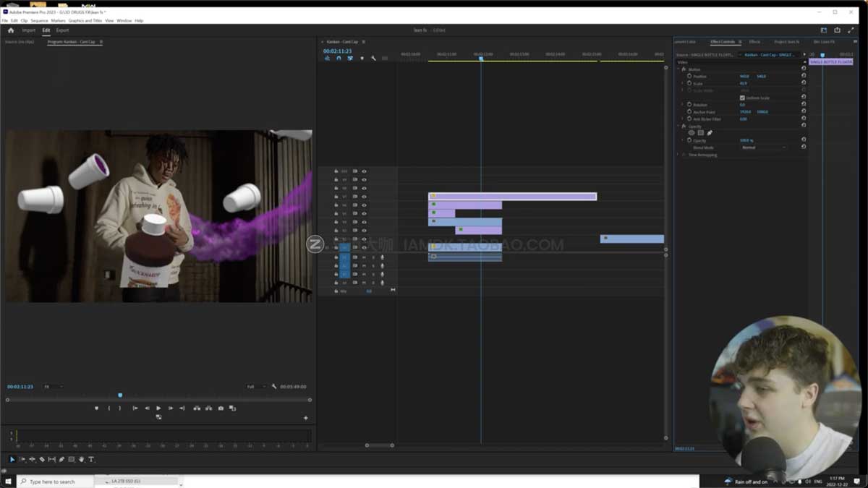Mark Out point in Program Monitor
This screenshot has height=488, width=868.
pyautogui.click(x=120, y=408)
